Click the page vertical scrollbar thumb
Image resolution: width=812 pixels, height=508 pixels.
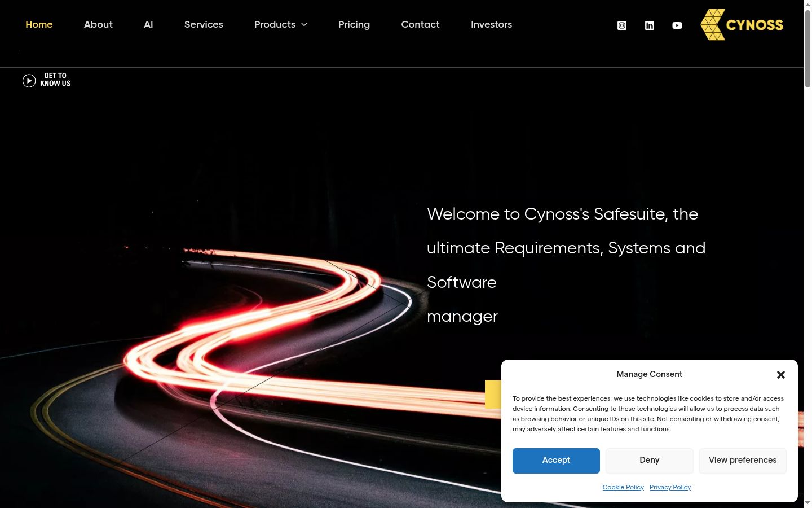tap(807, 49)
